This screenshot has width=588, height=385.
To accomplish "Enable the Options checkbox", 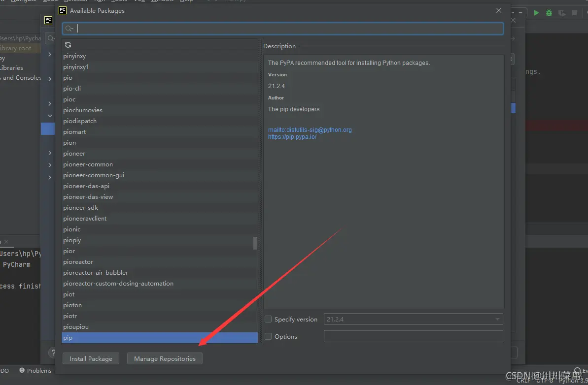I will coord(268,336).
